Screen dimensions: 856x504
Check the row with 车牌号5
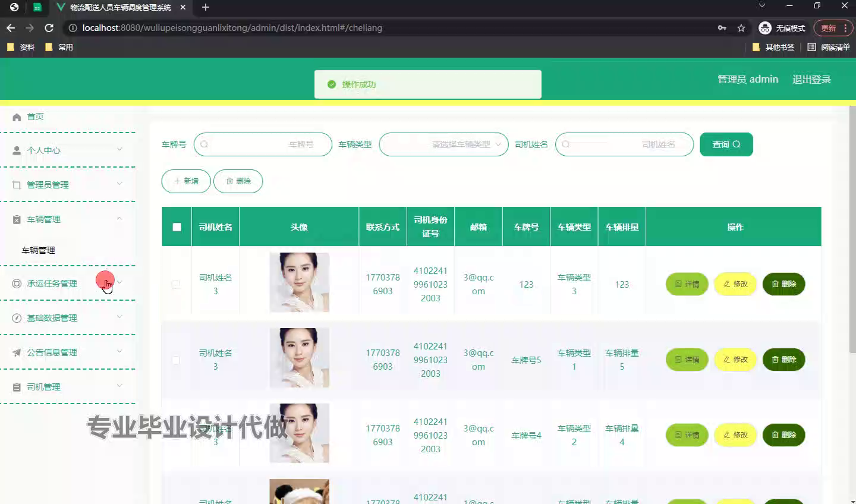176,360
